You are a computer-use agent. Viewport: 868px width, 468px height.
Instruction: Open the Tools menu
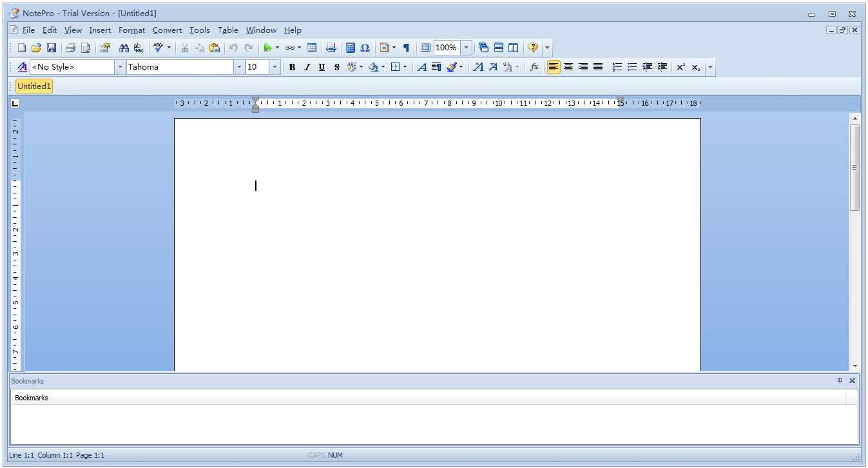(200, 30)
